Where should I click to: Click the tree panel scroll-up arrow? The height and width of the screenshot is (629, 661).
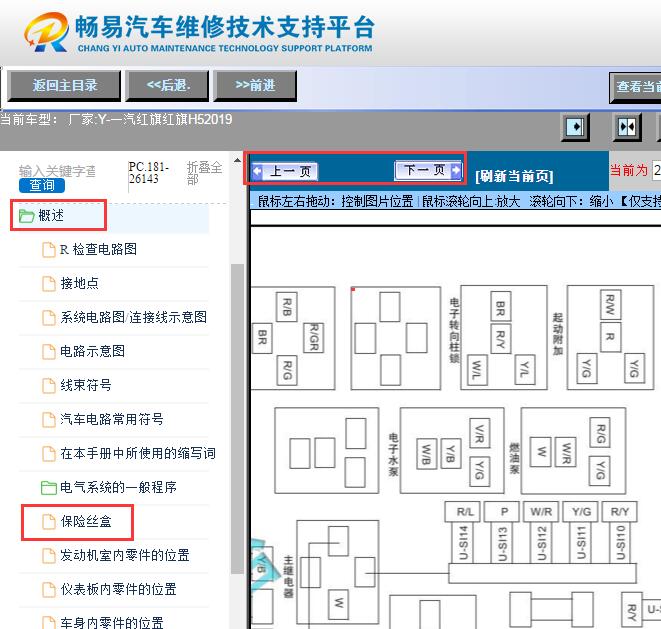[x=238, y=161]
